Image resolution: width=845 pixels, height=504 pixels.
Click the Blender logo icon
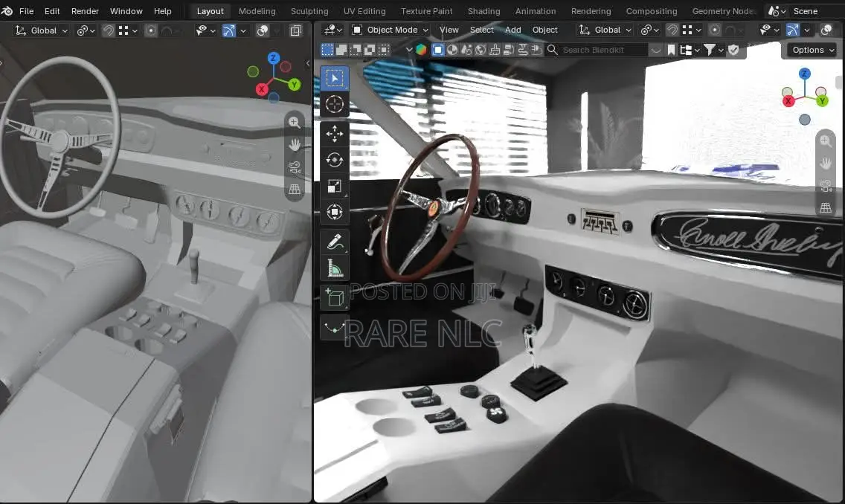tap(7, 10)
